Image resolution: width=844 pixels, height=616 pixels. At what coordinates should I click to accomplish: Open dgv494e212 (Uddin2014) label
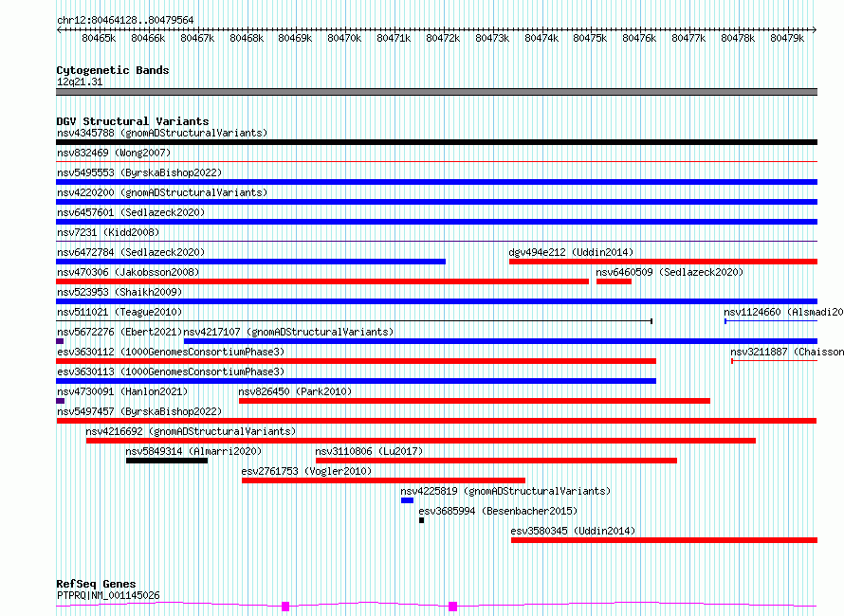(x=571, y=252)
